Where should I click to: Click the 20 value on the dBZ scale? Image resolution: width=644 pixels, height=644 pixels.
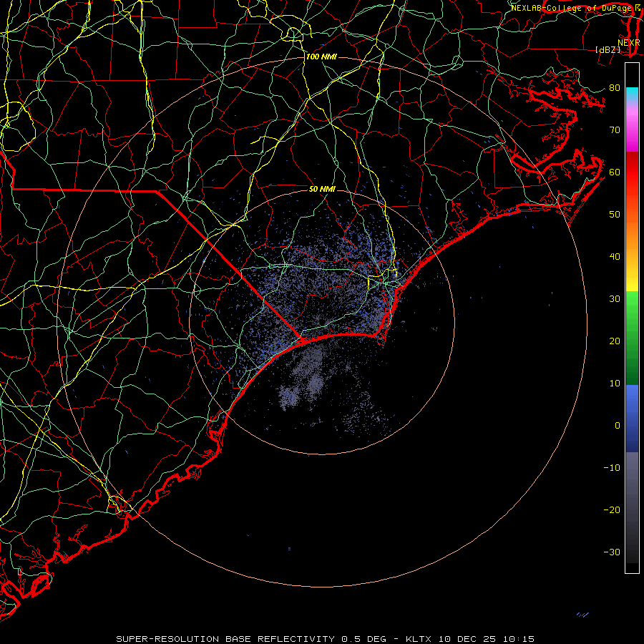[x=615, y=341]
